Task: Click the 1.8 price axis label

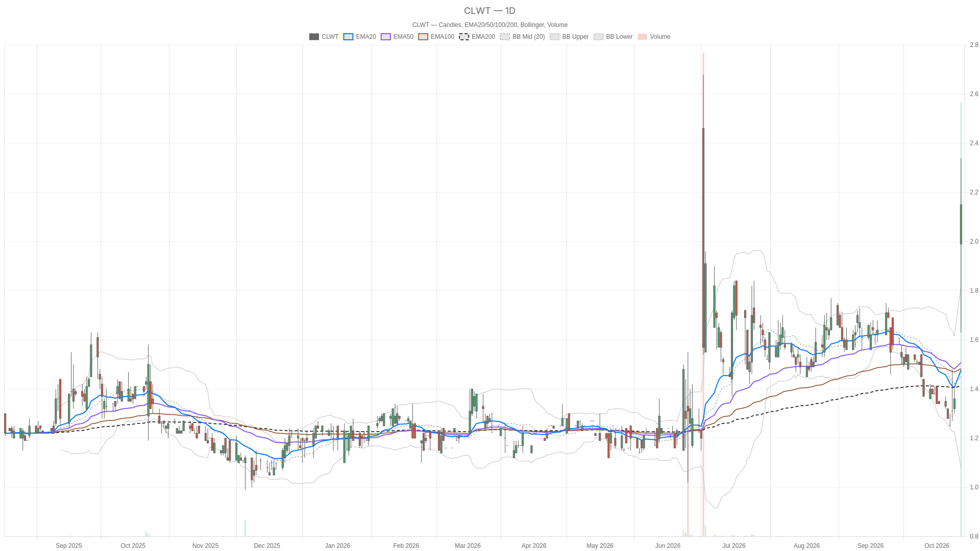Action: (974, 291)
